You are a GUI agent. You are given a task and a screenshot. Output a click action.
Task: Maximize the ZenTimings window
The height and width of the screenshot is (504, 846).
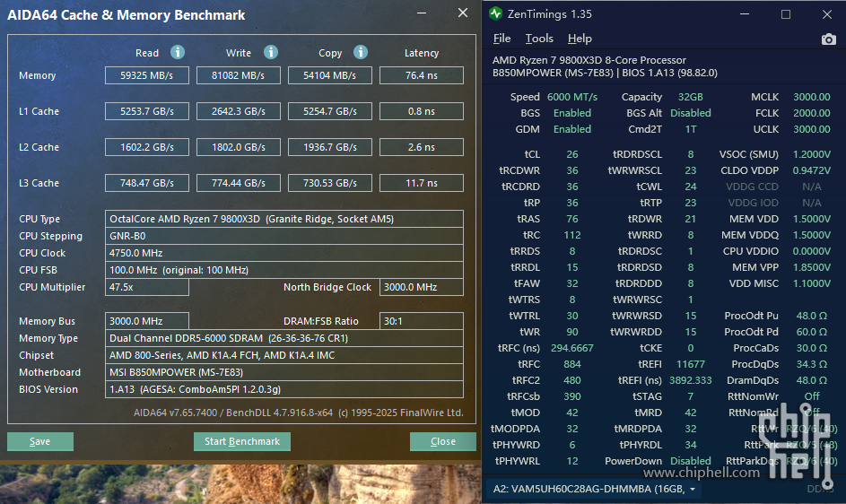pyautogui.click(x=786, y=14)
